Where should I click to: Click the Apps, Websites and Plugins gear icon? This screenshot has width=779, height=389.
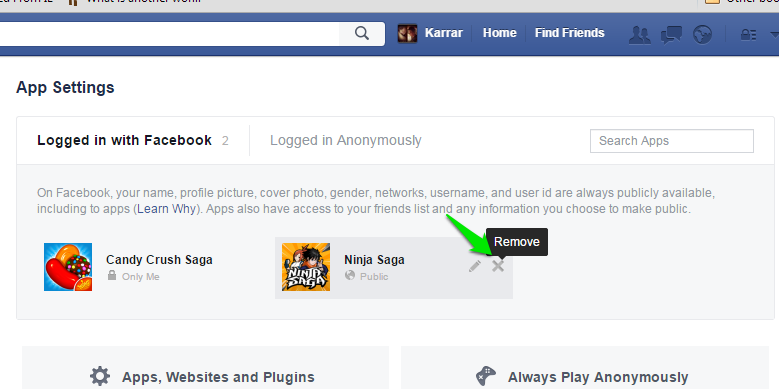(100, 377)
